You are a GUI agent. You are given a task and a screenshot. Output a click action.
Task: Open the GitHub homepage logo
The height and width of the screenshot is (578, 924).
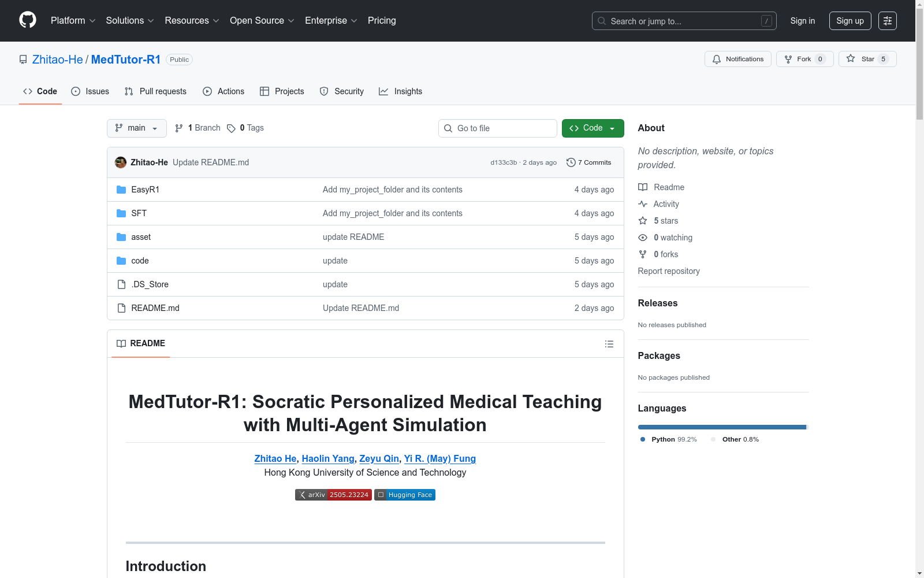(x=28, y=20)
